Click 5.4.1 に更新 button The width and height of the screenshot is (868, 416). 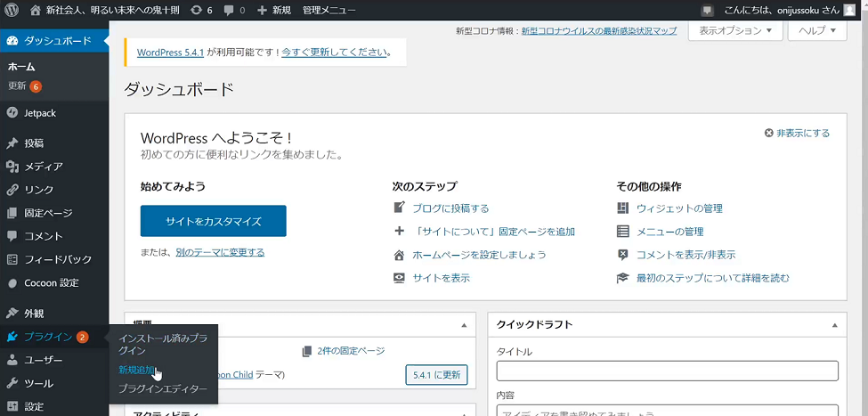pos(436,374)
